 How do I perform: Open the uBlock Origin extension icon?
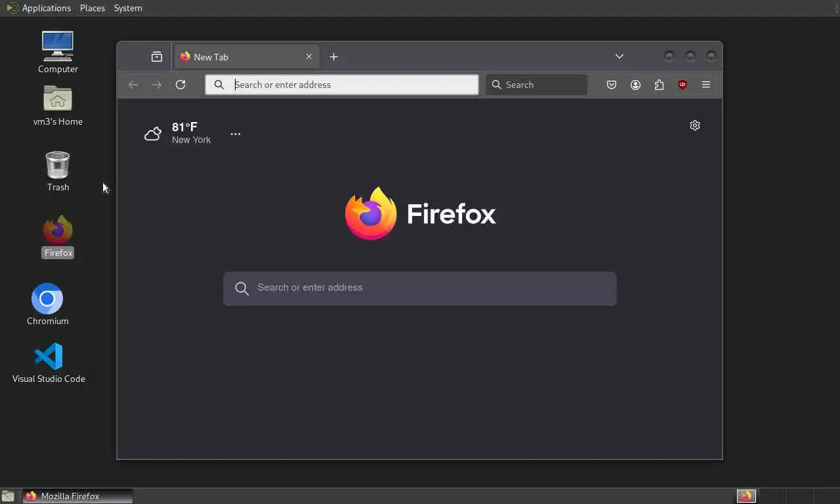coord(682,85)
